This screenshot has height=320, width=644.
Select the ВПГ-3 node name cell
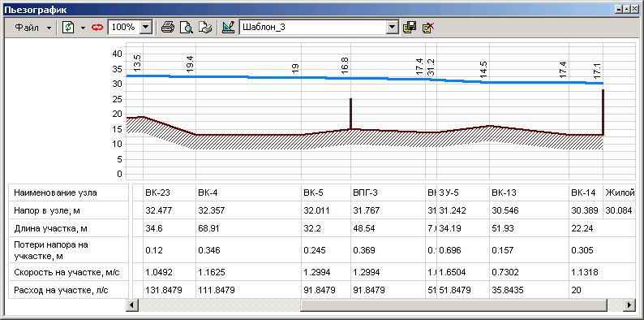tap(388, 193)
